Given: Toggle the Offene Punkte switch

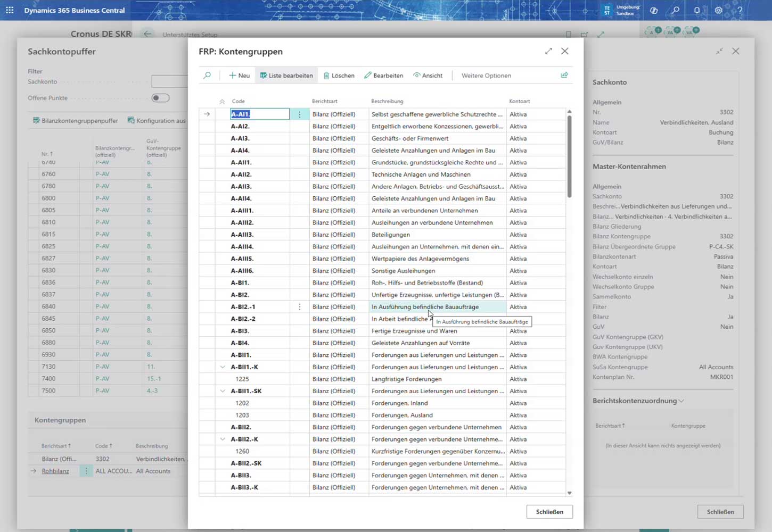Looking at the screenshot, I should point(160,98).
